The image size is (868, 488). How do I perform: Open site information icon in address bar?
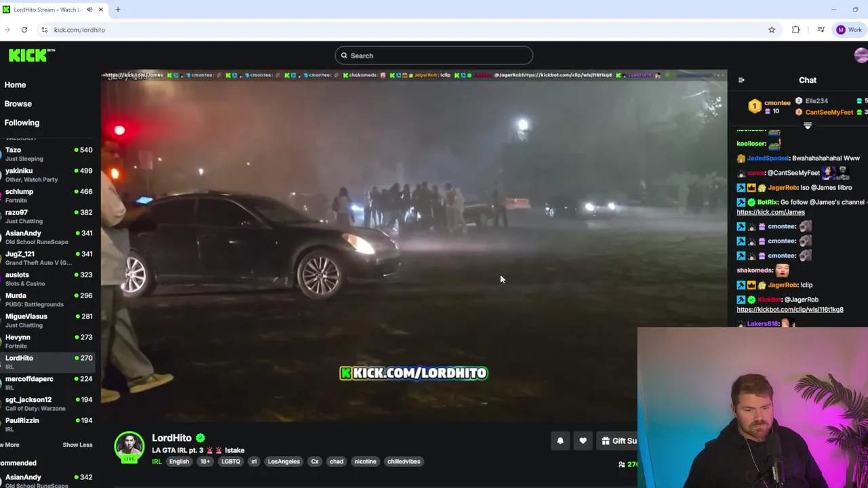(44, 30)
